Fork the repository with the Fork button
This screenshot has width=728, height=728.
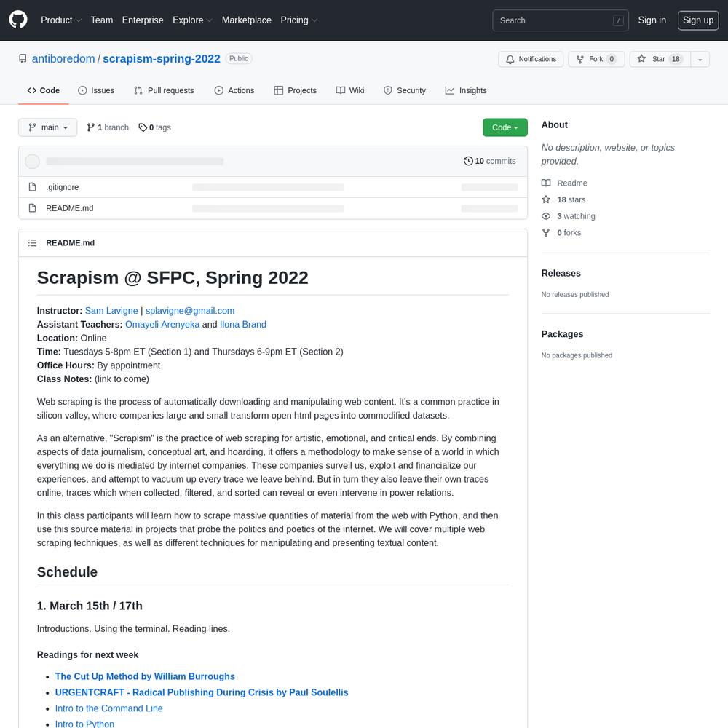coord(596,59)
